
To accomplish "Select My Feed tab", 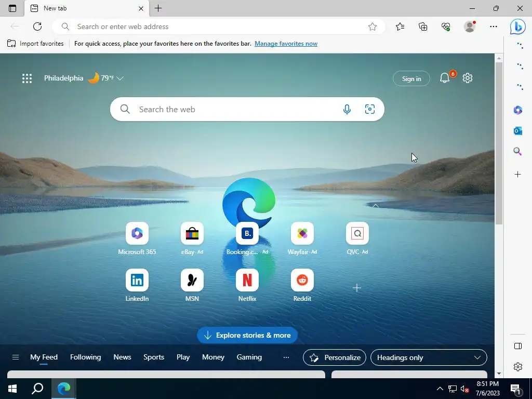I will (x=44, y=357).
